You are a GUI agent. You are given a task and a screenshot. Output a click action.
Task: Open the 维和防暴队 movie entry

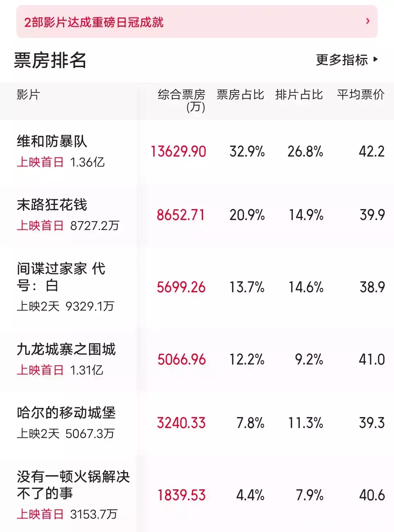52,141
